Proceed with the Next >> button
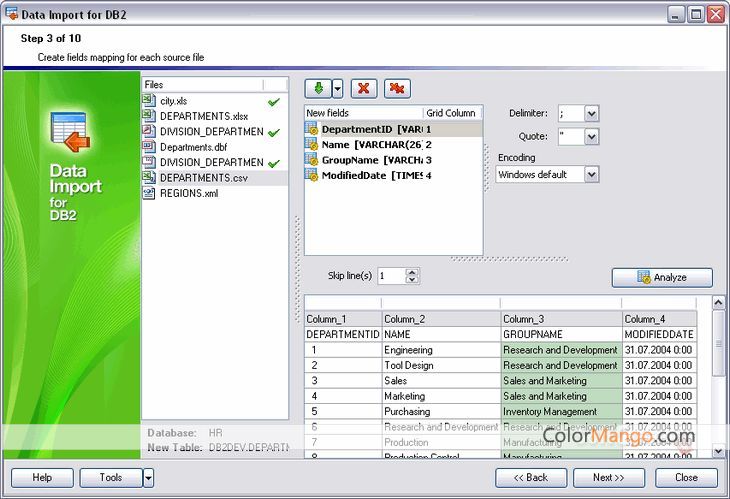The image size is (730, 499). 609,478
